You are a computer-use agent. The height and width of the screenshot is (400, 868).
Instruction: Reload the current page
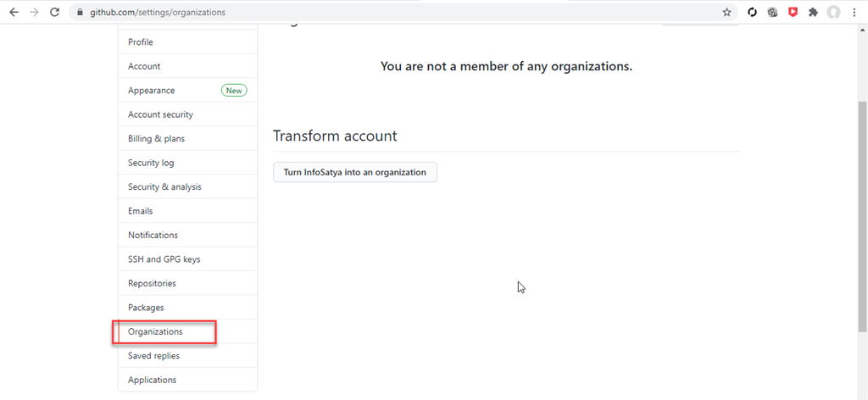55,13
